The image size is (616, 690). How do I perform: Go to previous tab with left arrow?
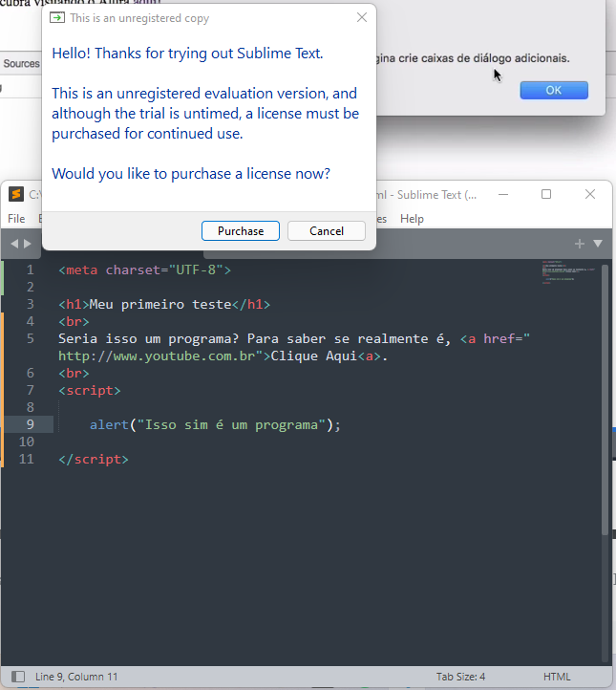(14, 244)
